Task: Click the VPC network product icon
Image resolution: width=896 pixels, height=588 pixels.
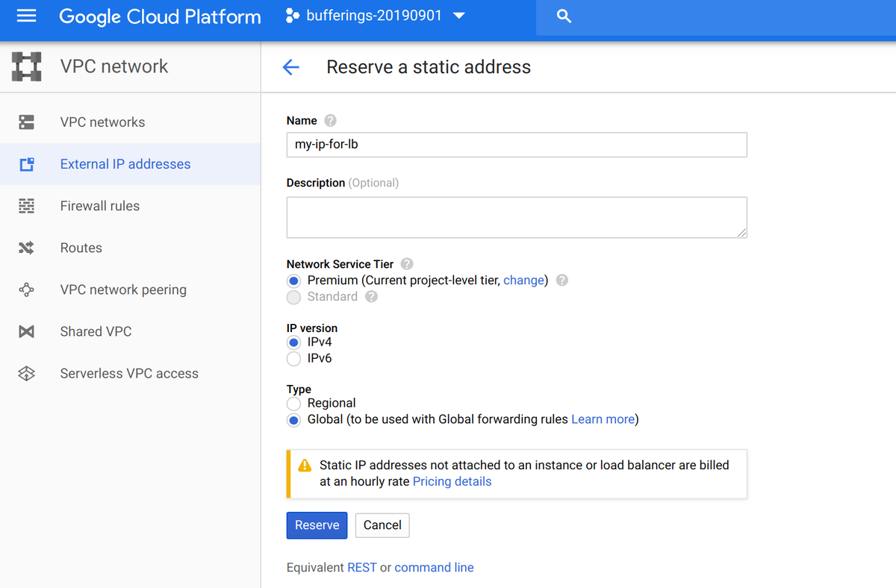Action: (x=27, y=66)
